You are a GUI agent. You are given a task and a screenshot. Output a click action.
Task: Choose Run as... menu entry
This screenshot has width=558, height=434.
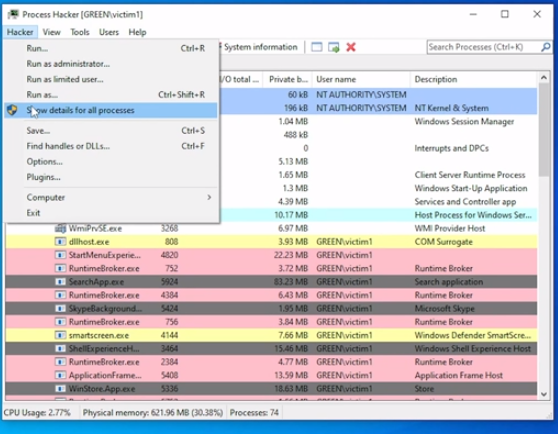111,95
